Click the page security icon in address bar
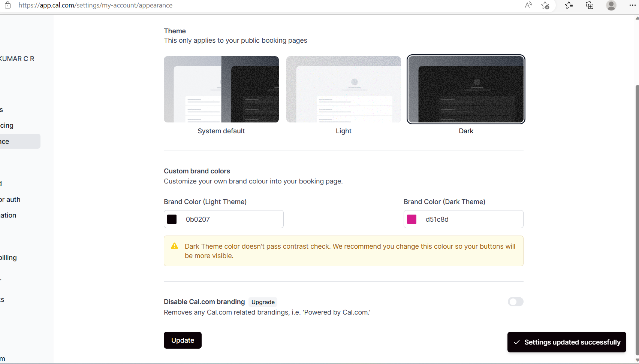The height and width of the screenshot is (364, 639). pyautogui.click(x=7, y=5)
